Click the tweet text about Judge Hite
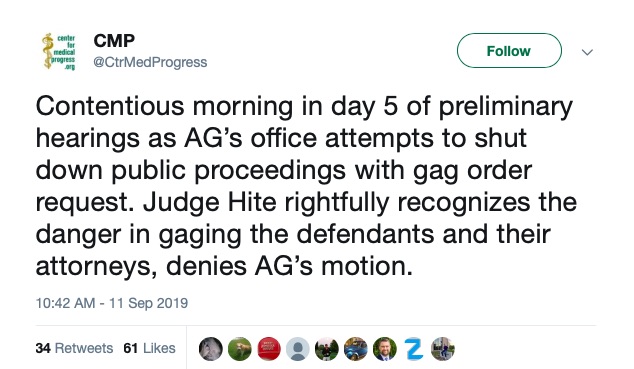The height and width of the screenshot is (369, 634). tap(306, 186)
